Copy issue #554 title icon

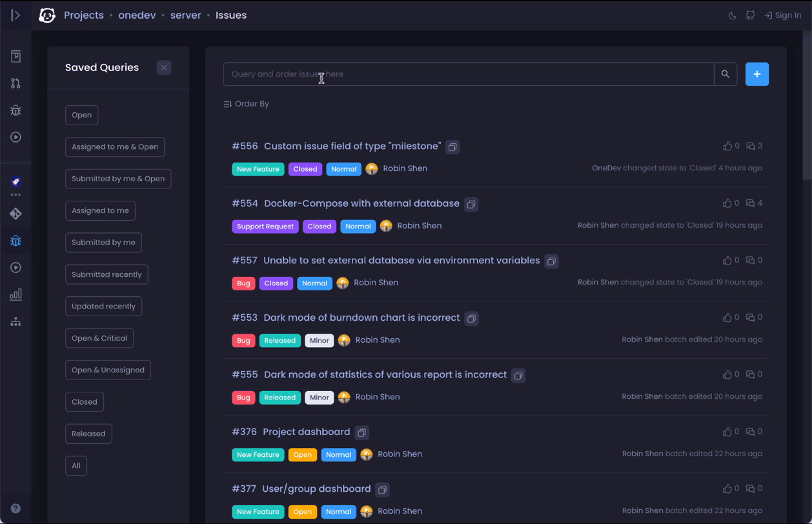click(471, 205)
